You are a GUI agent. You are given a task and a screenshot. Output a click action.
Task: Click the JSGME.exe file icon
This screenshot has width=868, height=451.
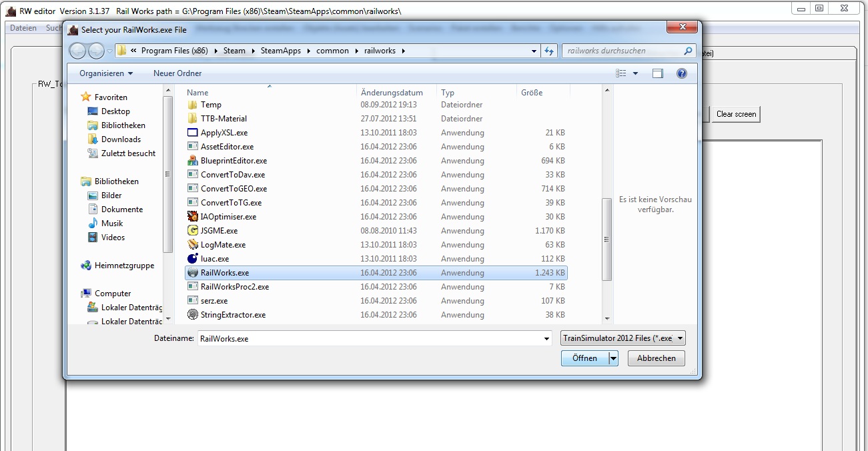193,231
